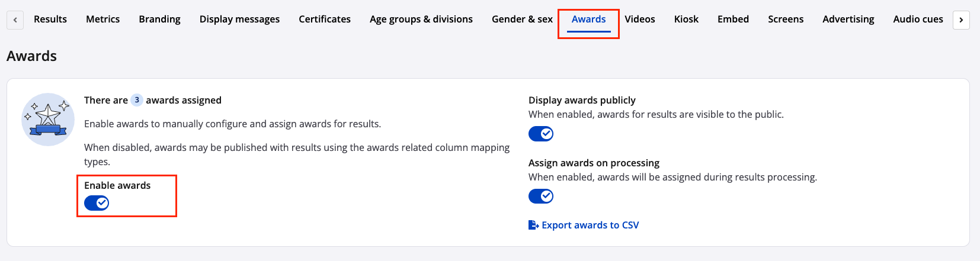The image size is (980, 261).
Task: Open the Results tab
Action: point(50,19)
